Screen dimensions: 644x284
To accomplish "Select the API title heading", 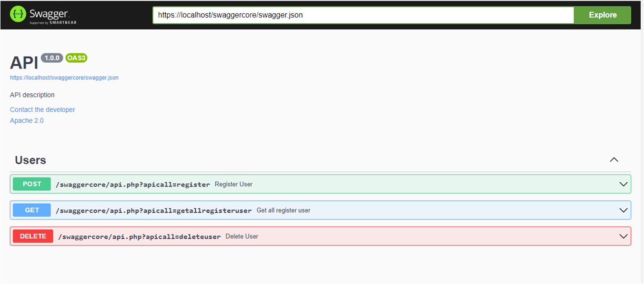I will click(x=23, y=62).
